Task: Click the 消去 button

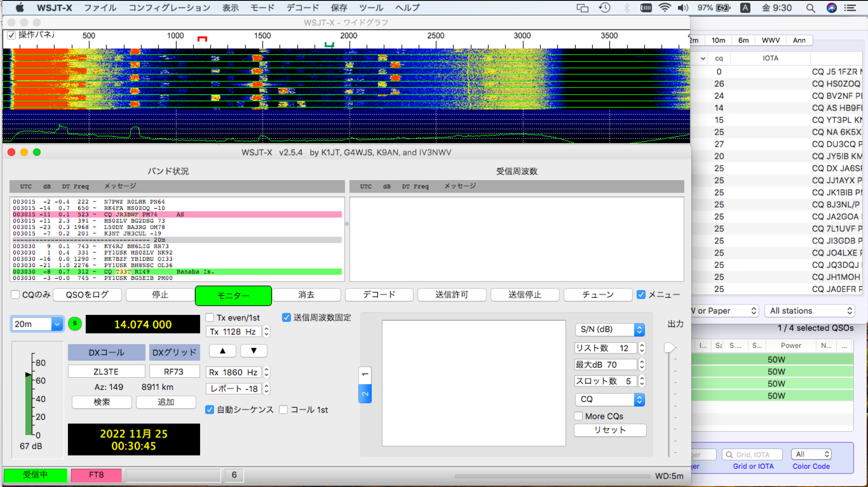Action: [306, 295]
